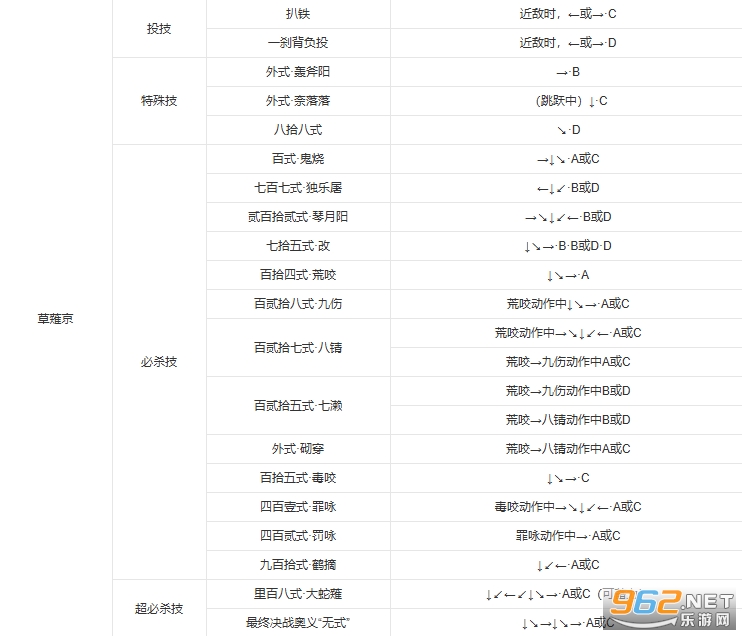The width and height of the screenshot is (742, 636).
Task: Select the move name 里百八式·大蛇薙
Action: click(x=298, y=593)
